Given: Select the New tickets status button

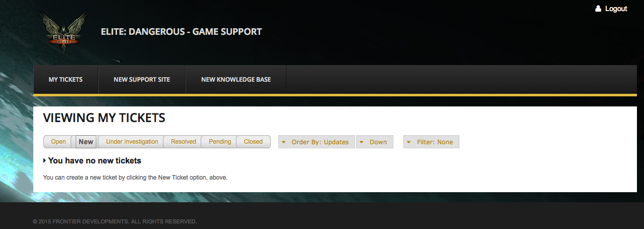Looking at the screenshot, I should [85, 142].
